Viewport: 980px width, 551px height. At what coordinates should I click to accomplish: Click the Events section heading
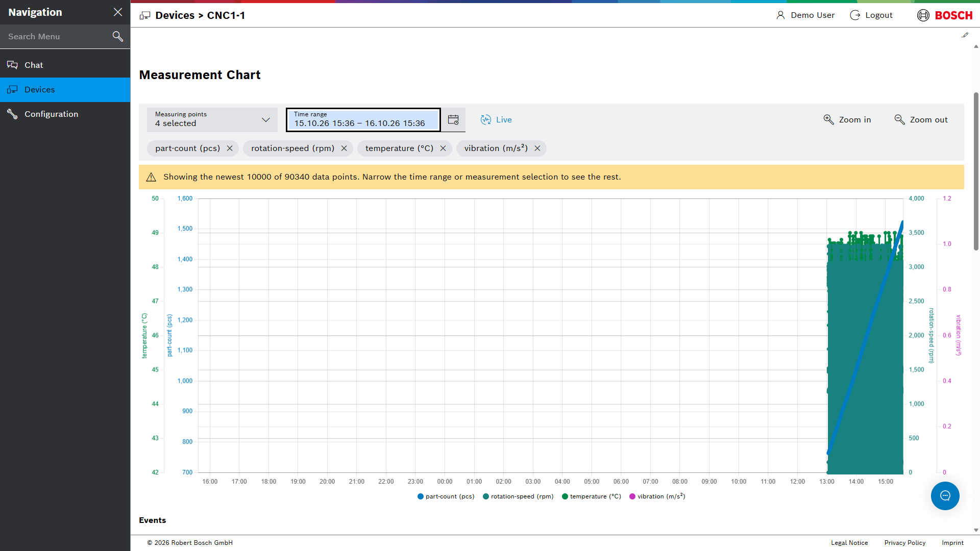click(152, 520)
